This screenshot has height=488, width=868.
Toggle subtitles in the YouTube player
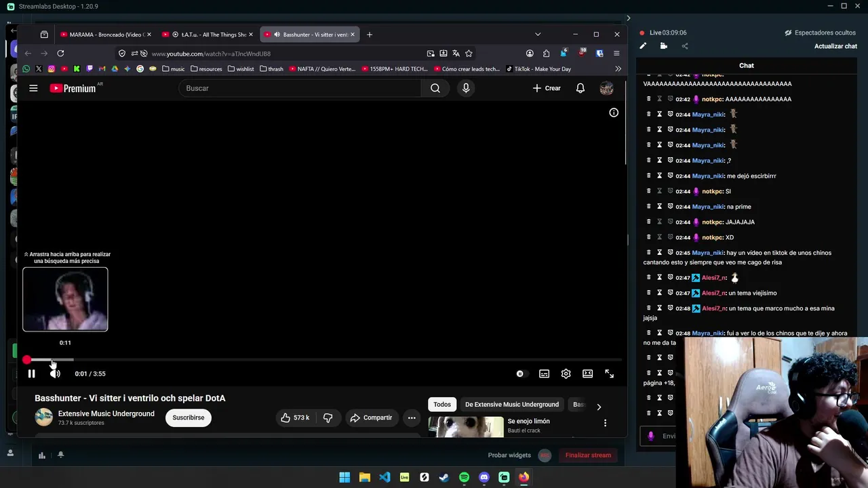[x=544, y=373]
